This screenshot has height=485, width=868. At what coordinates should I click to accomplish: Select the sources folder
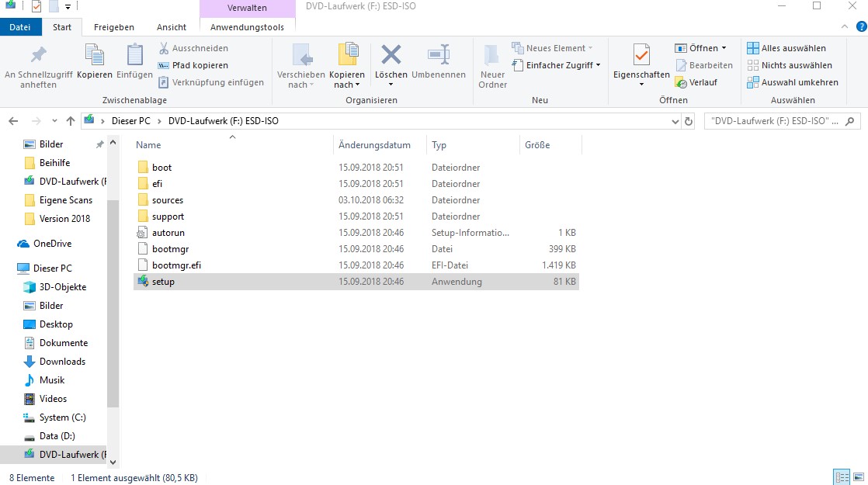[356, 200]
